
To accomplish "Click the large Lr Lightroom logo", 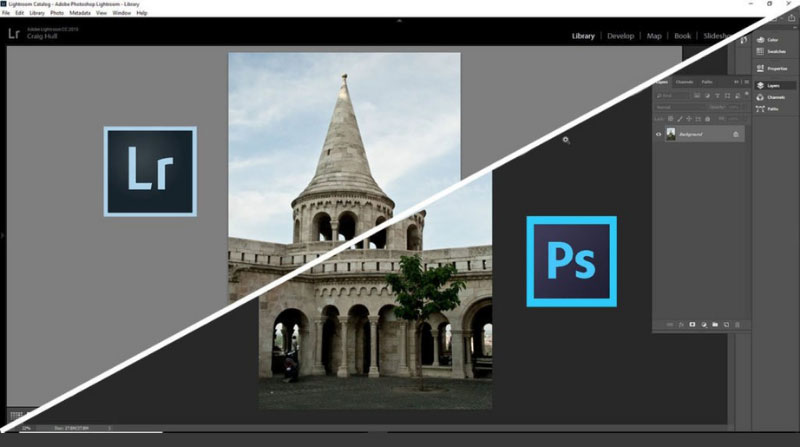I will 150,171.
